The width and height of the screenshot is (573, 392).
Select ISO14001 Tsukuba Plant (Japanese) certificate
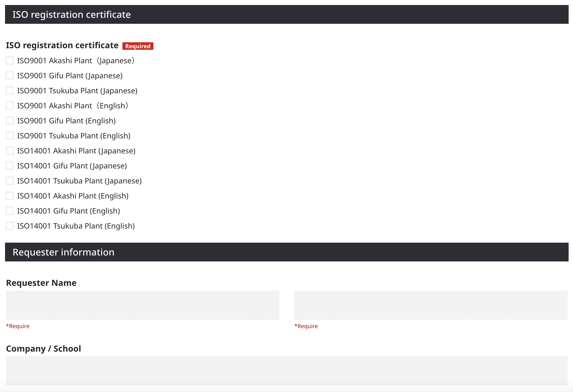[9, 180]
